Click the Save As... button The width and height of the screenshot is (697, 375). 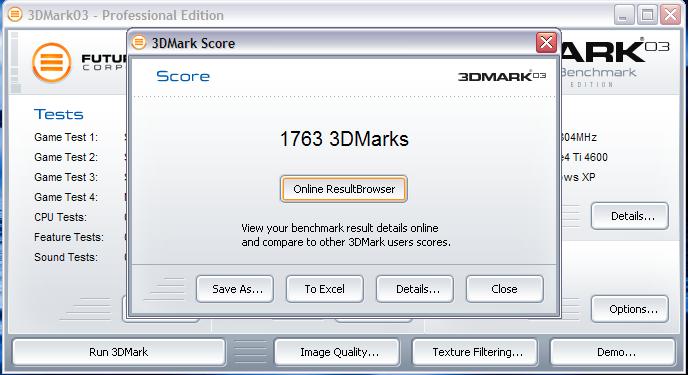coord(235,289)
